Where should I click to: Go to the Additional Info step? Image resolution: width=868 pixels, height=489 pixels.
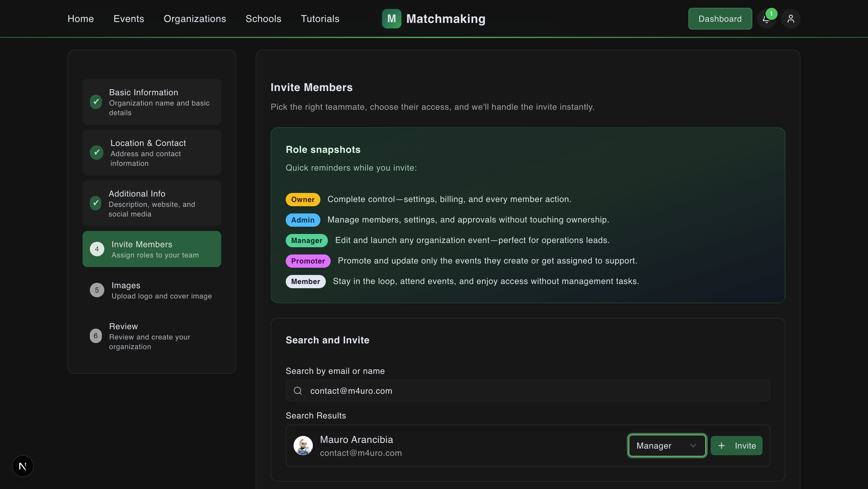tap(152, 203)
